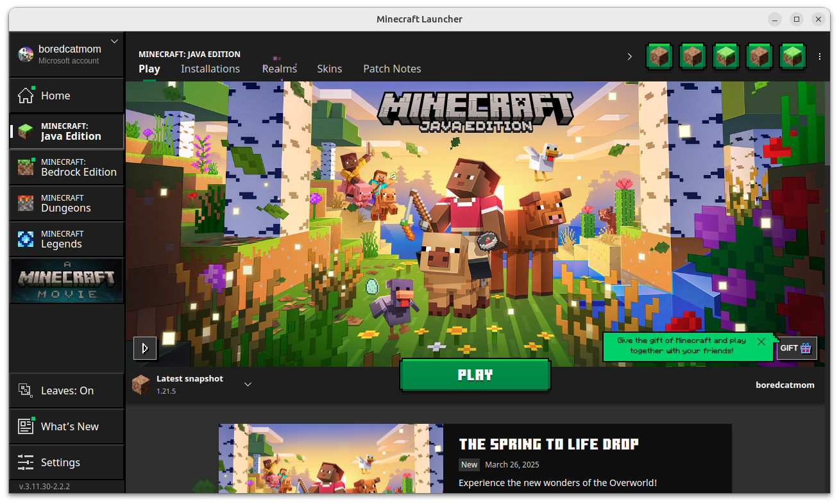Click the GIFT button near the banner
839x504 pixels.
[x=795, y=348]
